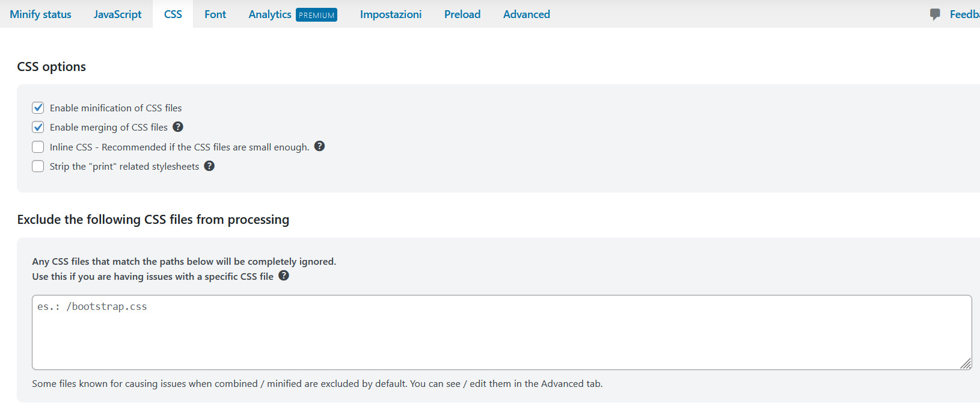The image size is (980, 411).
Task: Uncheck Enable minification of CSS files
Action: (x=38, y=108)
